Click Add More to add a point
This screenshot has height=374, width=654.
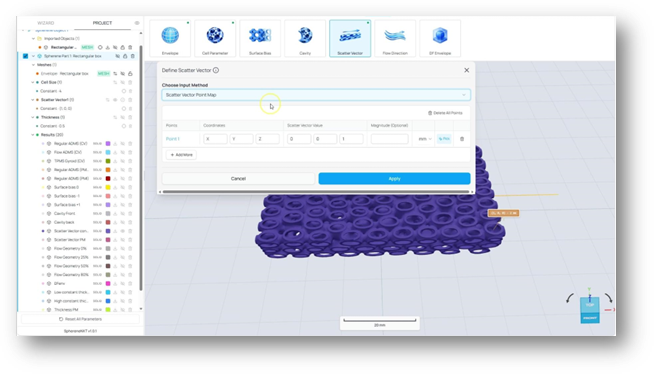tap(181, 155)
